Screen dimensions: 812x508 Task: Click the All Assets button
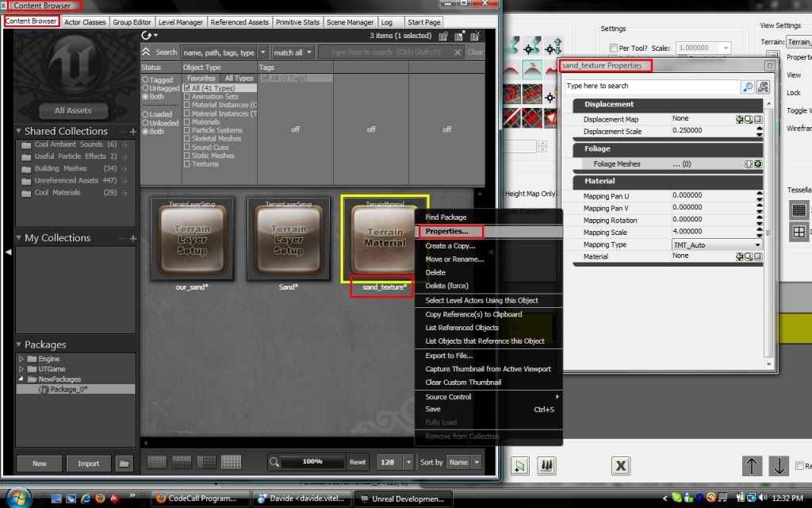click(x=73, y=110)
